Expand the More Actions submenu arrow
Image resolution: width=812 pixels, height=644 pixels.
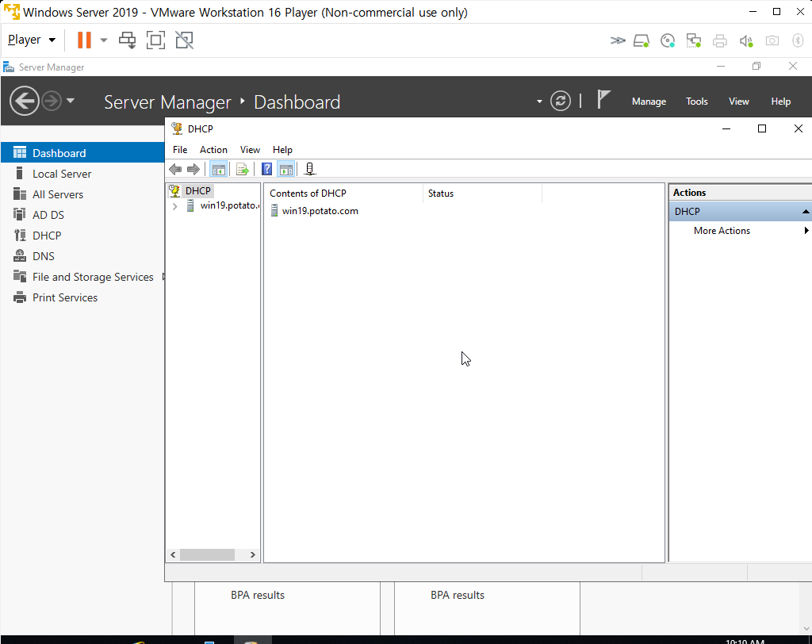pos(806,231)
